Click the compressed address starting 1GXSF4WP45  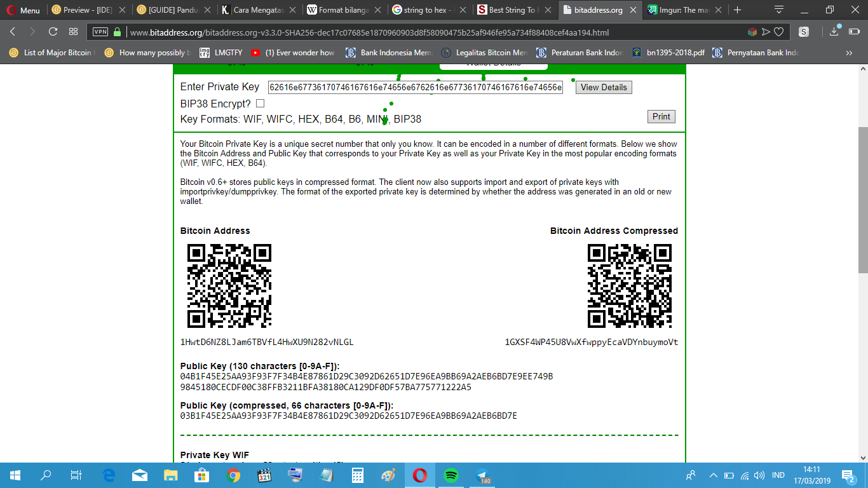(x=592, y=342)
